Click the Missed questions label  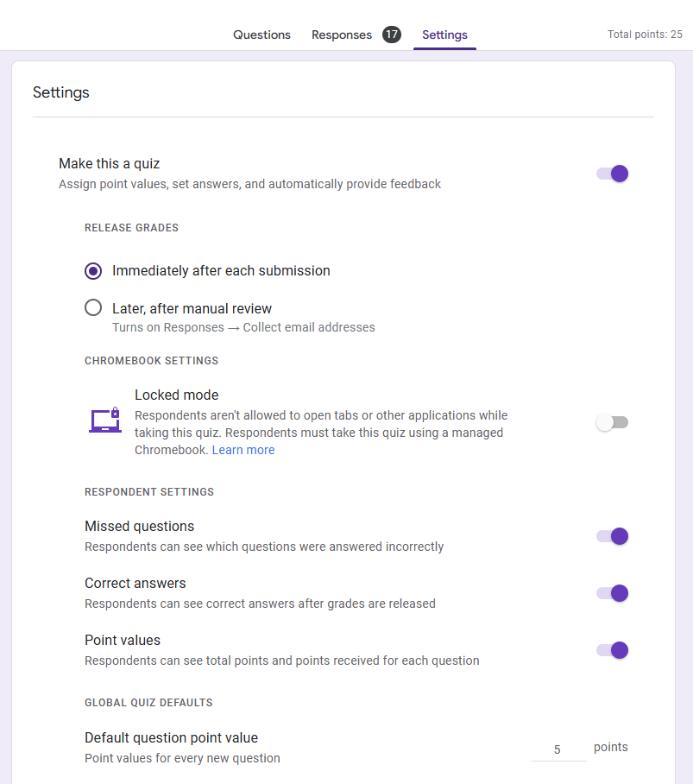[139, 526]
